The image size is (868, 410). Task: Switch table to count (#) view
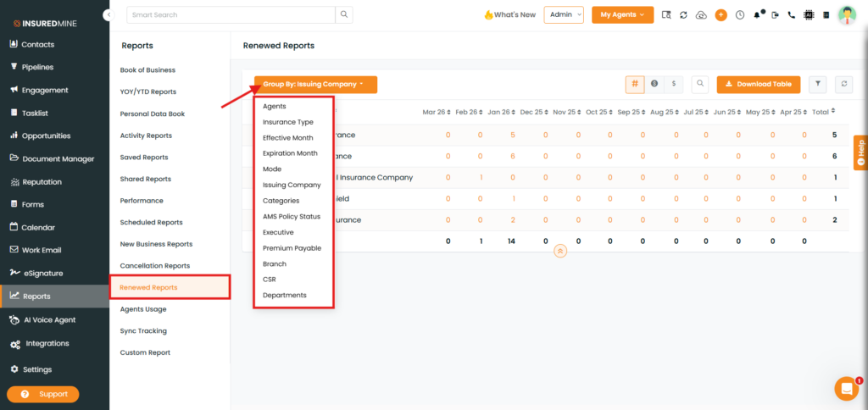tap(635, 84)
